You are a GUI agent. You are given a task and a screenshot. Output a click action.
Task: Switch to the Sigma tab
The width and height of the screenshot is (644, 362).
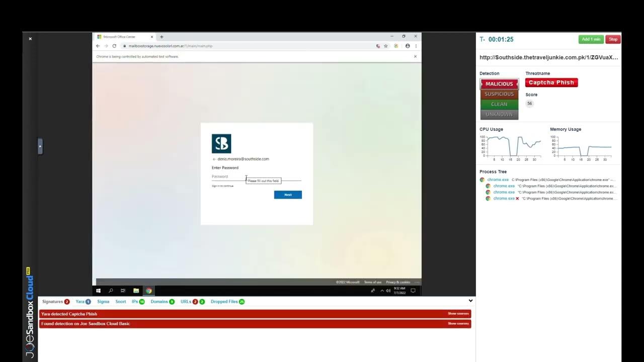[x=103, y=302]
